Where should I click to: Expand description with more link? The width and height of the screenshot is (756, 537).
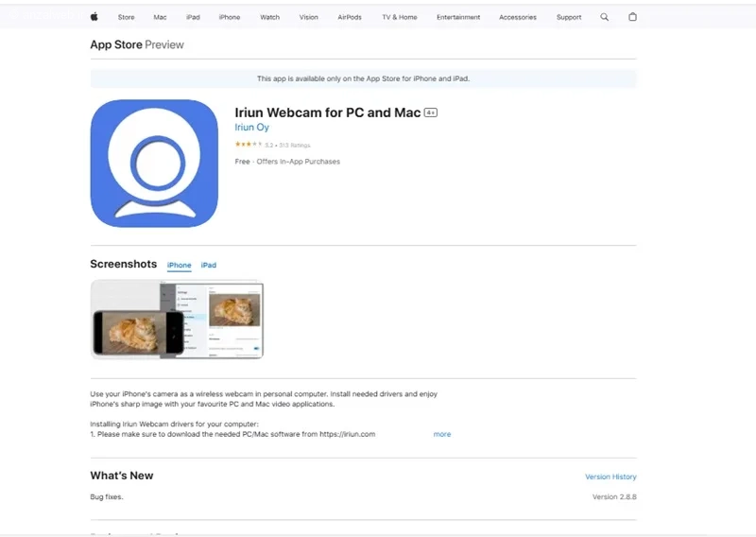442,434
